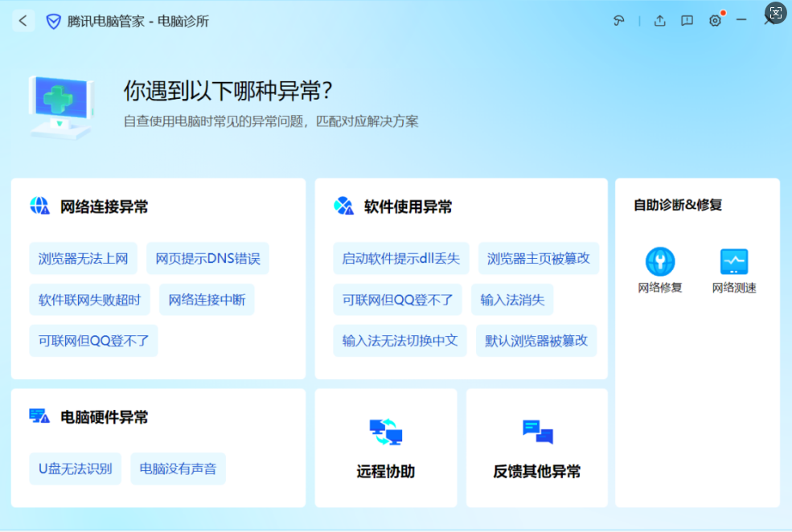Click the screen translate overlay icon
Screen dimensions: 792x532
click(775, 12)
